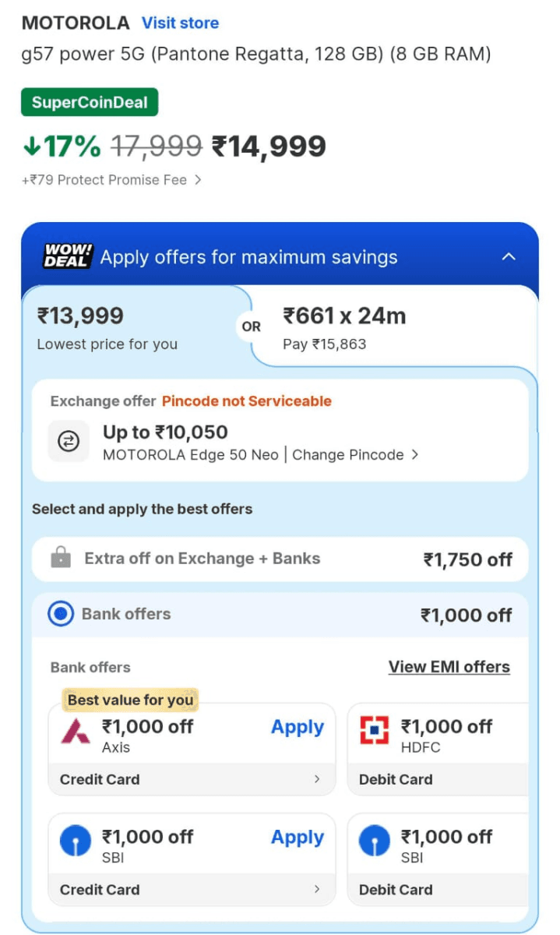Click the green SuperCoinDeal badge
This screenshot has height=935, width=560.
click(90, 103)
